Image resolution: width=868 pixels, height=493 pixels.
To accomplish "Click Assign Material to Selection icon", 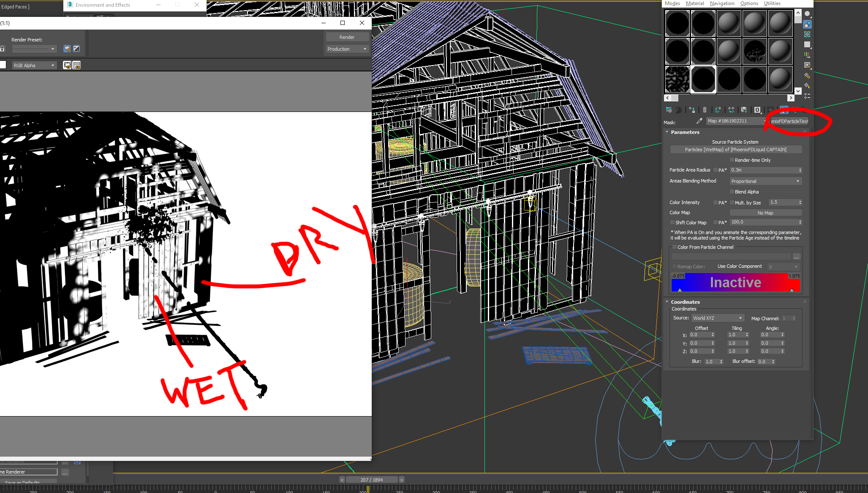I will tap(692, 110).
